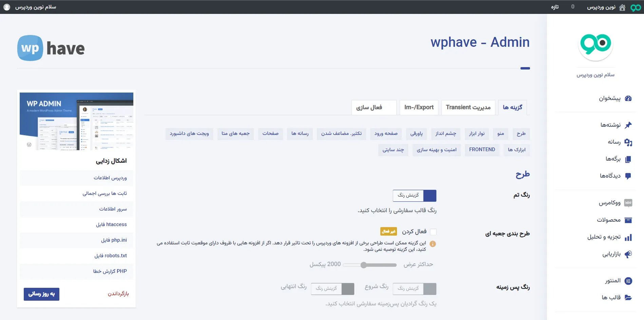Open the رسانه ها sub-tab
This screenshot has height=320, width=644.
300,134
